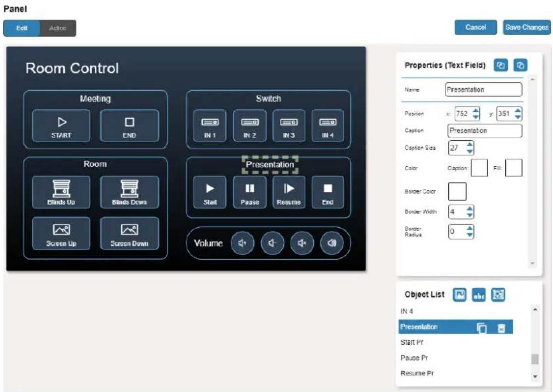Viewport: 553px width, 392px height.
Task: Click the Room group label
Action: click(x=95, y=164)
